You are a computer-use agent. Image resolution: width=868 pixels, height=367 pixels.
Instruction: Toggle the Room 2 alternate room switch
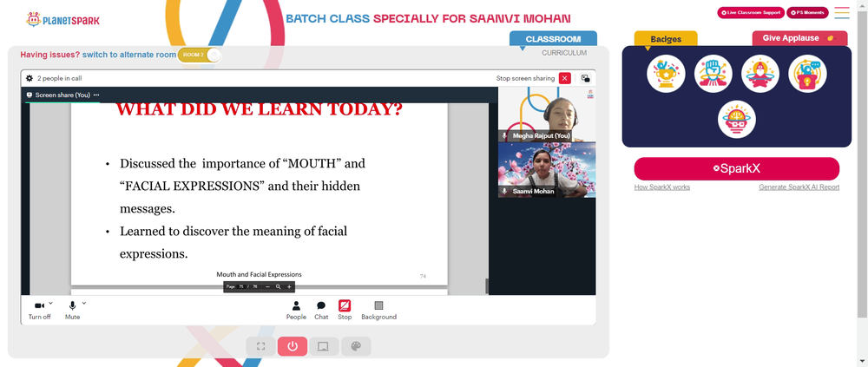(200, 55)
